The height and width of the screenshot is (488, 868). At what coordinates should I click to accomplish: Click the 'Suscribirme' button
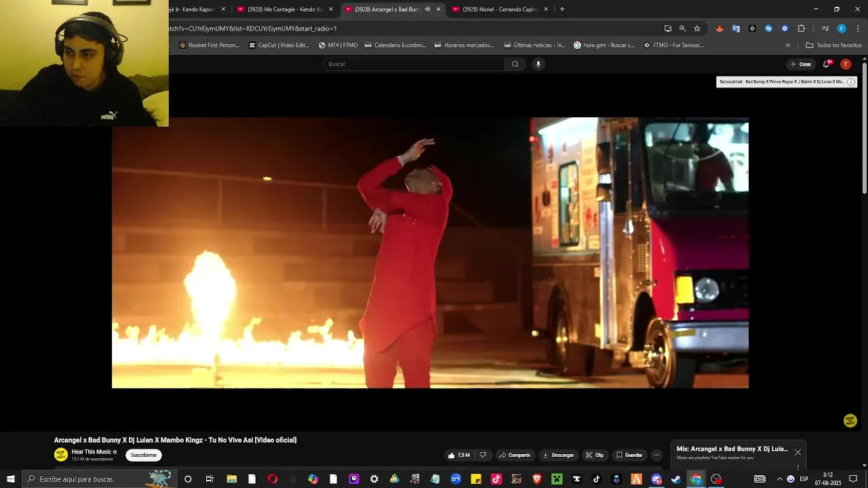click(143, 455)
